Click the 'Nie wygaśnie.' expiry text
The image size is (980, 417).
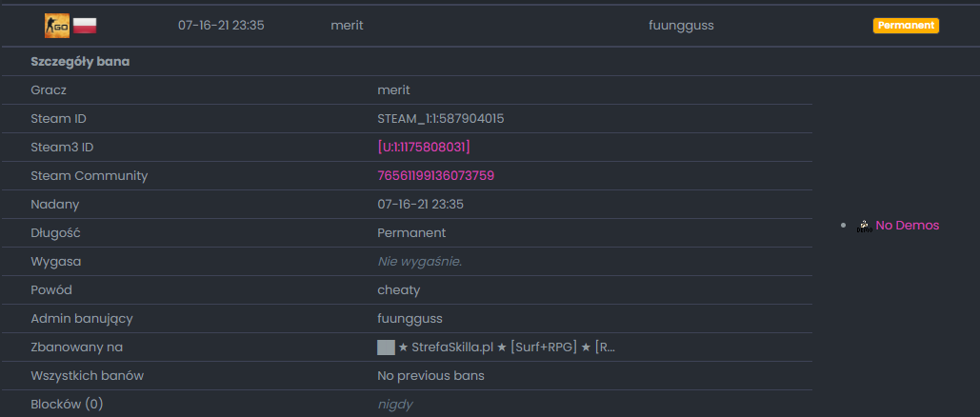pyautogui.click(x=419, y=261)
